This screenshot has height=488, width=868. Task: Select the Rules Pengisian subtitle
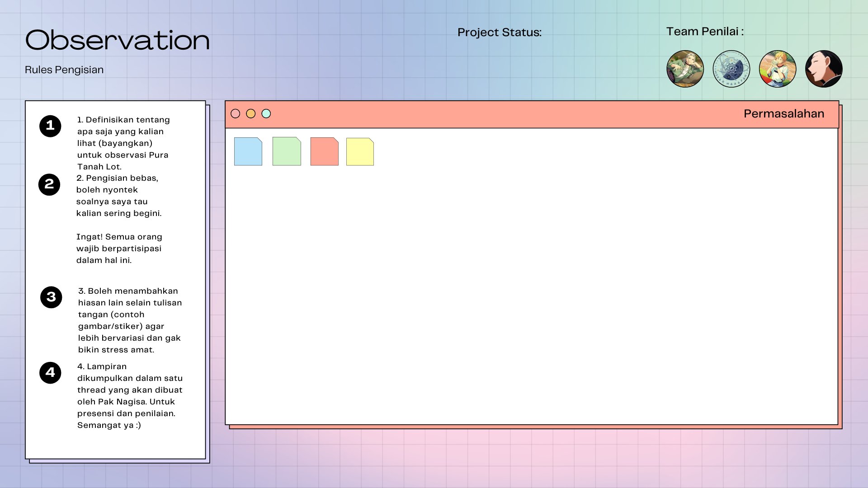[x=64, y=70]
